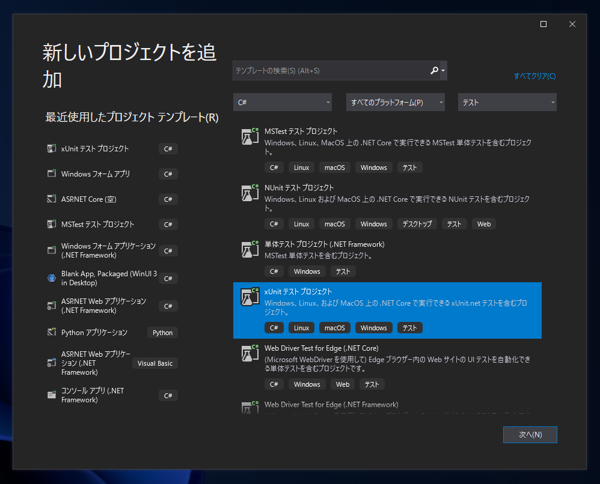
Task: Click コンソール アプリ (.NET Framework) icon
Action: click(51, 395)
